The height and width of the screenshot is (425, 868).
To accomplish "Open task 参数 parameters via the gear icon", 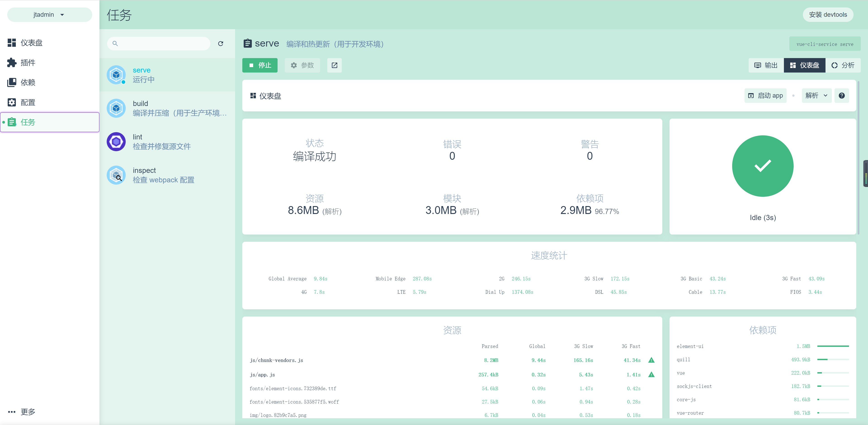I will coord(302,65).
